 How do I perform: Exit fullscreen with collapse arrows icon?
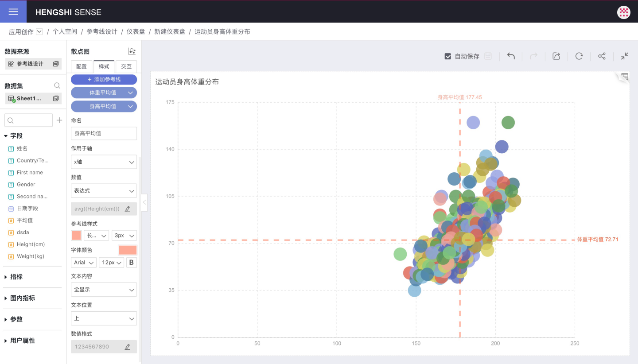[x=625, y=56]
